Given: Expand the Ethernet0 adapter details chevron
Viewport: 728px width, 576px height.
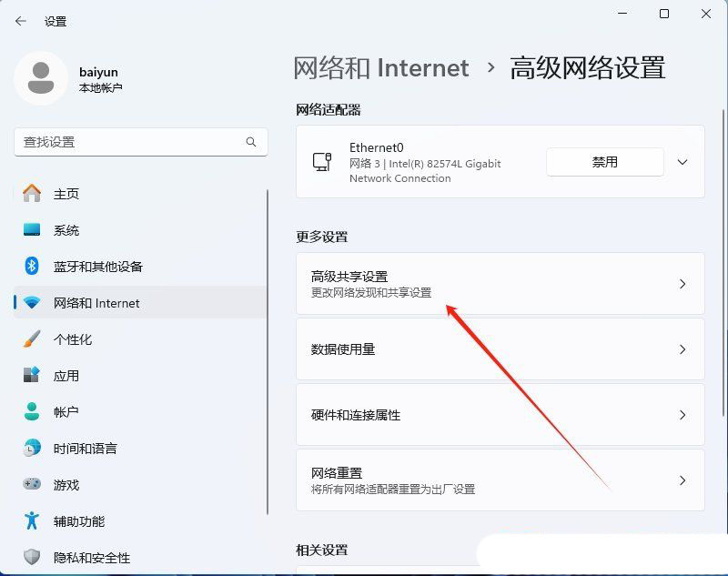Looking at the screenshot, I should 682,162.
